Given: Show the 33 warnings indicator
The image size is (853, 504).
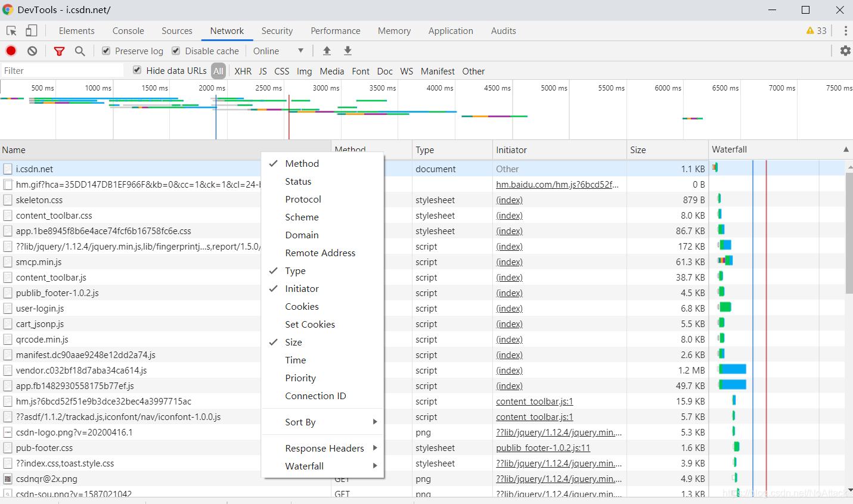Looking at the screenshot, I should (x=816, y=31).
